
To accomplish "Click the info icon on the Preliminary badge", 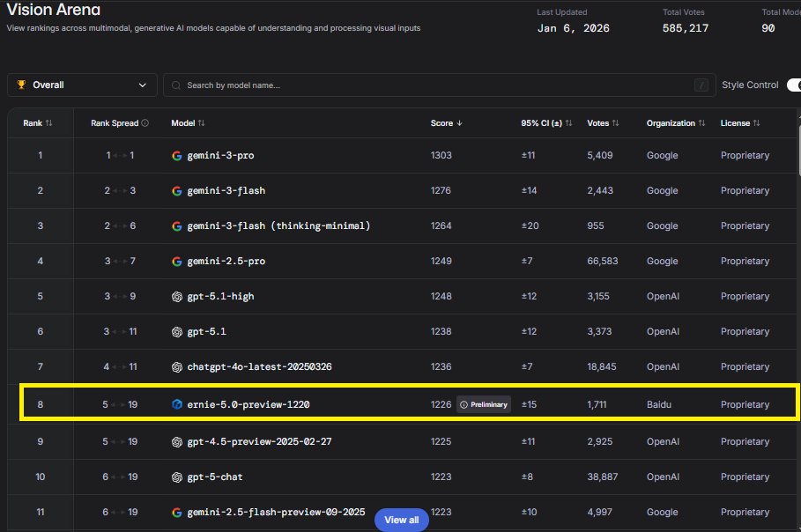I will [x=464, y=404].
